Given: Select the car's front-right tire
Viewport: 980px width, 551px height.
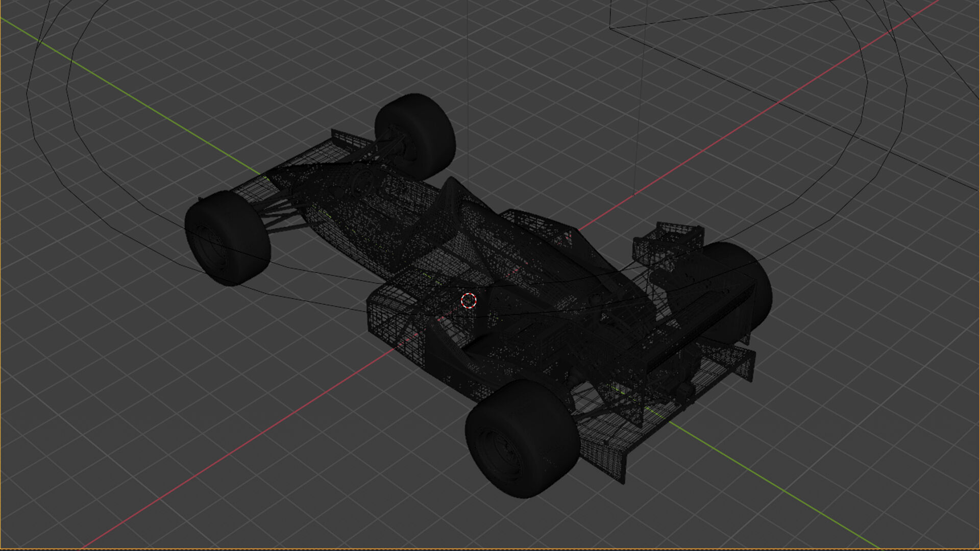Looking at the screenshot, I should [415, 136].
